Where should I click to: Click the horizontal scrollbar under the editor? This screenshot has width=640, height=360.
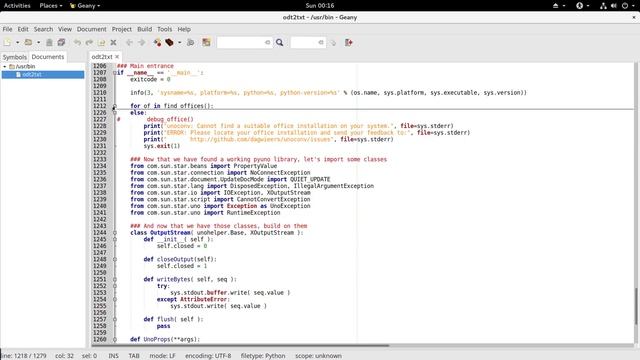pyautogui.click(x=240, y=345)
